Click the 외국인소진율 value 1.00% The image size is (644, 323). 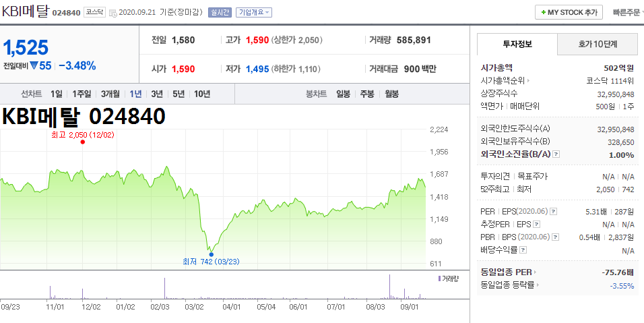click(621, 155)
